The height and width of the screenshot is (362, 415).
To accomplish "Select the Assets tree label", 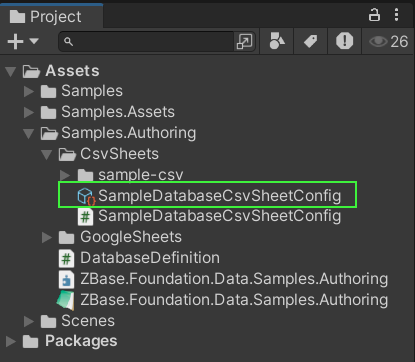I will coord(72,71).
